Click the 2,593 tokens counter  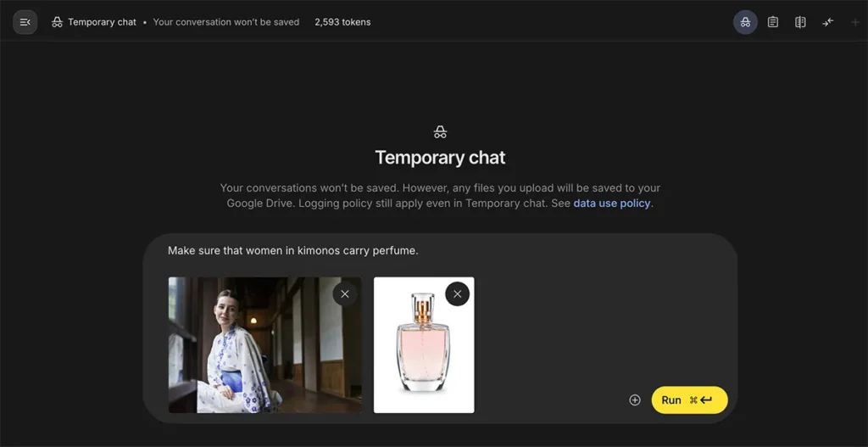click(x=342, y=22)
